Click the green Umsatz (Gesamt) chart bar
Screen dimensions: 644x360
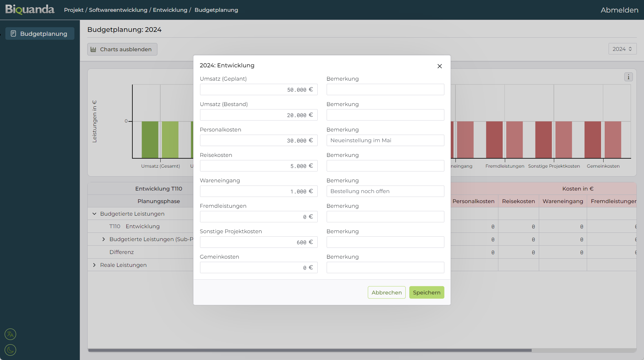[x=150, y=139]
